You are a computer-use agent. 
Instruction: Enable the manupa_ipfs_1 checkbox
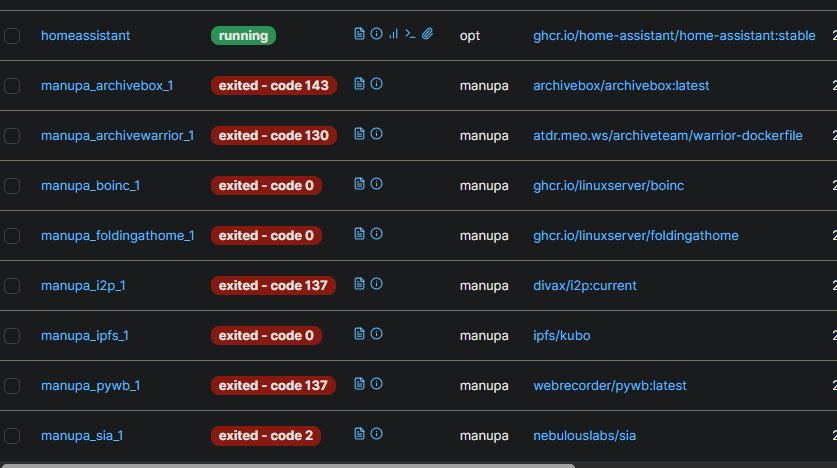pyautogui.click(x=12, y=336)
